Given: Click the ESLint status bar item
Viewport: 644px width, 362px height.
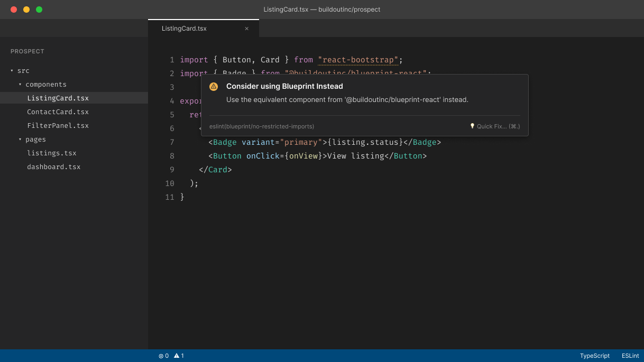Looking at the screenshot, I should [630, 356].
